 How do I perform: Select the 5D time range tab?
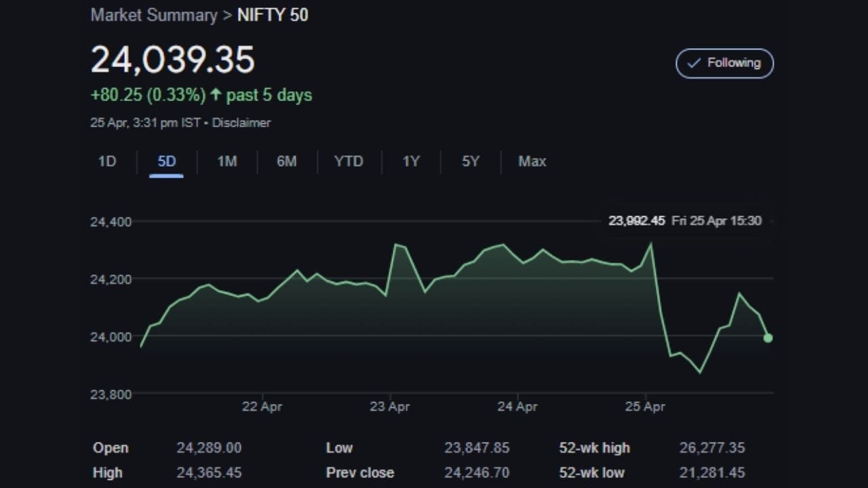click(x=167, y=161)
